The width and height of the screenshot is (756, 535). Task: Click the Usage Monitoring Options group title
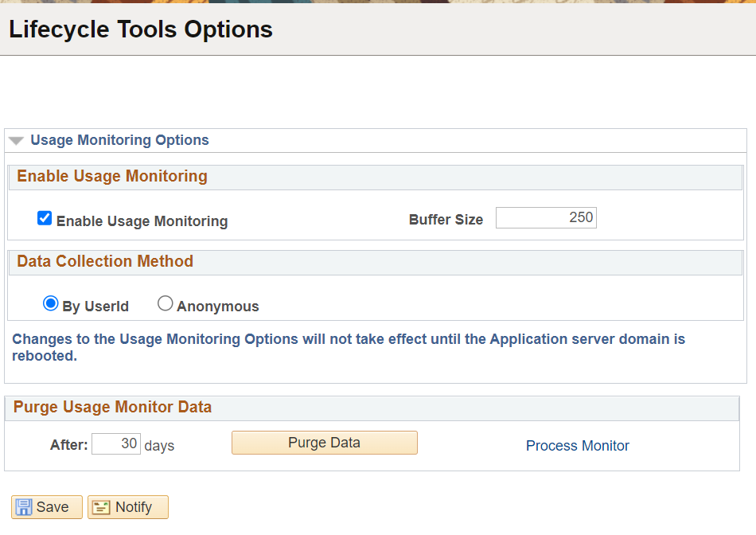pos(119,140)
